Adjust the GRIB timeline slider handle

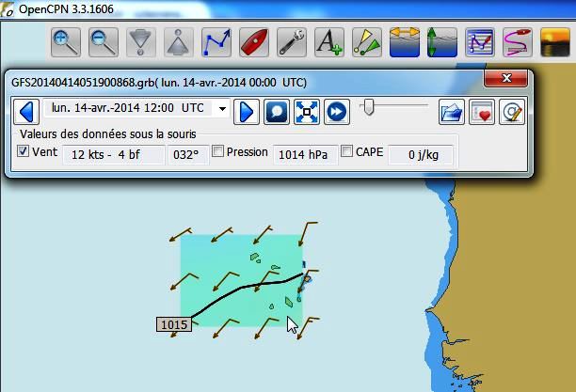pyautogui.click(x=369, y=106)
